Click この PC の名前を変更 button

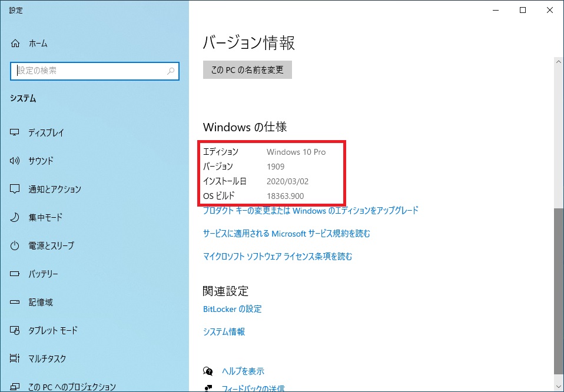[247, 70]
